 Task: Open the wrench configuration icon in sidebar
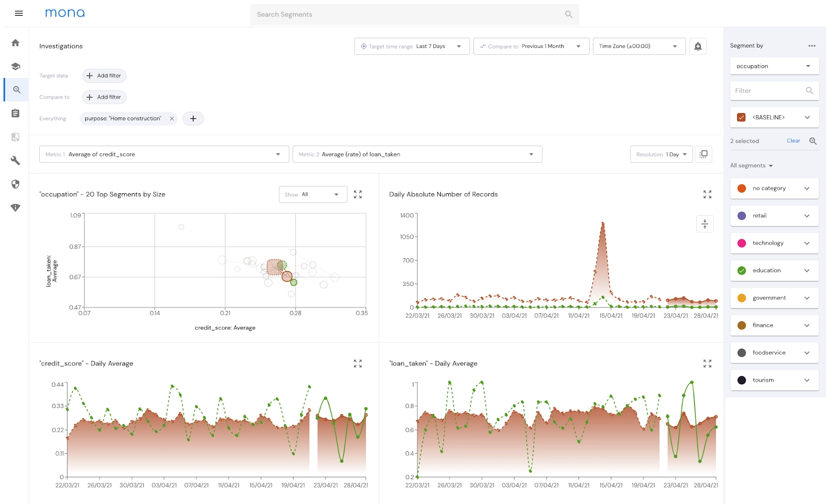pos(16,161)
